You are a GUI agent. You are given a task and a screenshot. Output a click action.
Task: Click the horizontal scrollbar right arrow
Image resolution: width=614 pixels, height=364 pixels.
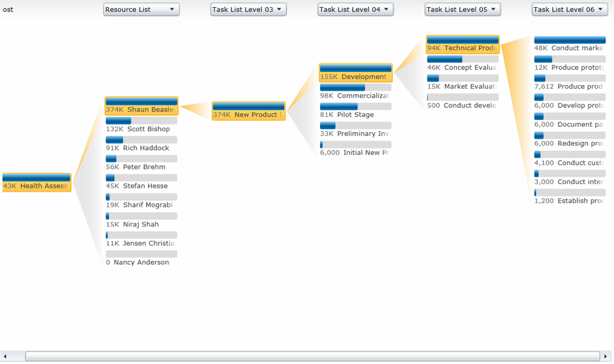606,356
